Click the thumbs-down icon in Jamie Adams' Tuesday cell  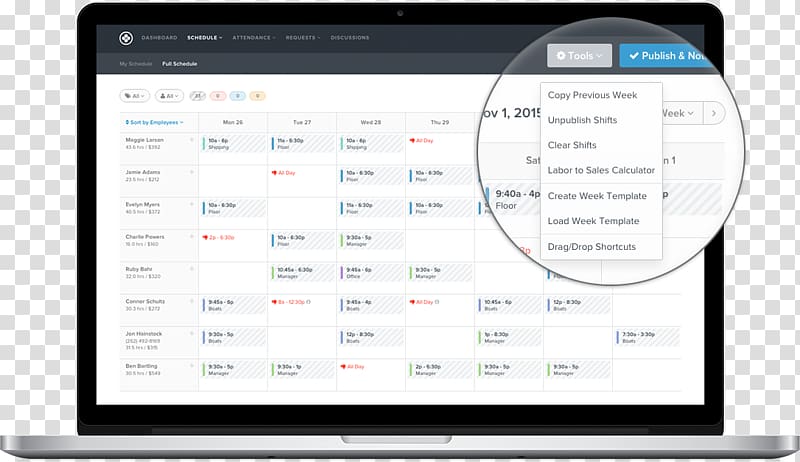point(274,173)
